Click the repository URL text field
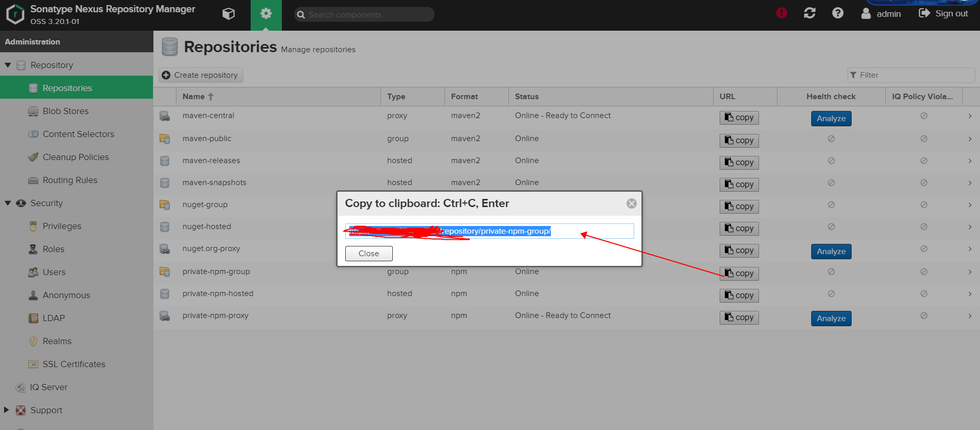 [x=489, y=231]
